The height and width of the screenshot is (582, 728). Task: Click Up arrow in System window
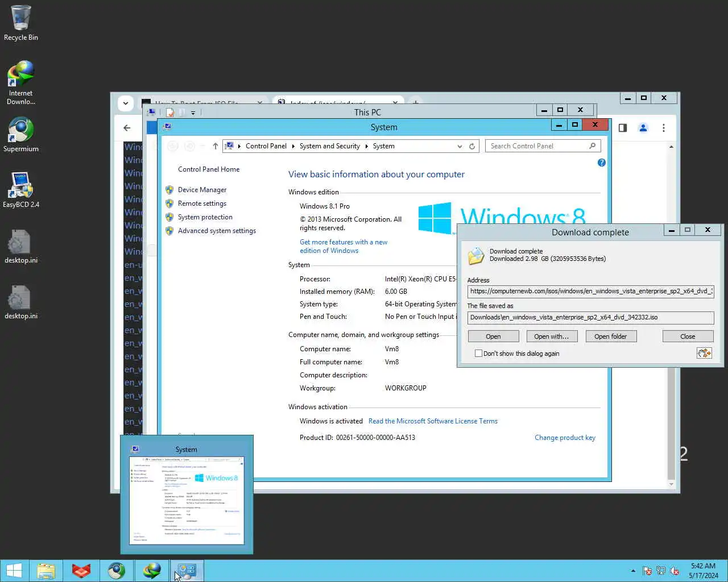(x=215, y=146)
